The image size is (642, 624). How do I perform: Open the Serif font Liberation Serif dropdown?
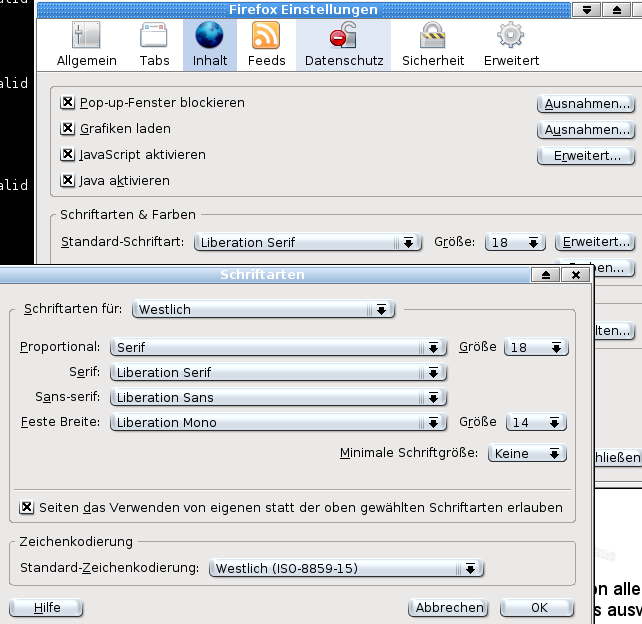pyautogui.click(x=278, y=372)
